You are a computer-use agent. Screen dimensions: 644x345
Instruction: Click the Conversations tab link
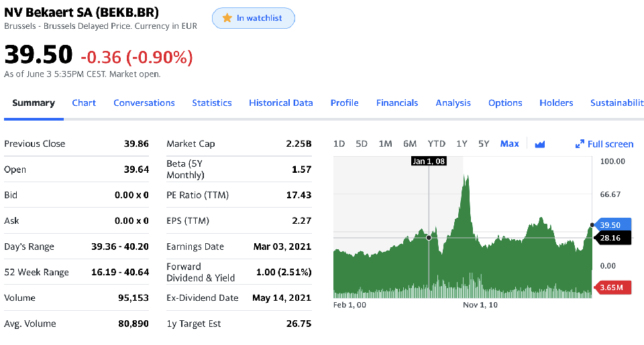click(144, 103)
